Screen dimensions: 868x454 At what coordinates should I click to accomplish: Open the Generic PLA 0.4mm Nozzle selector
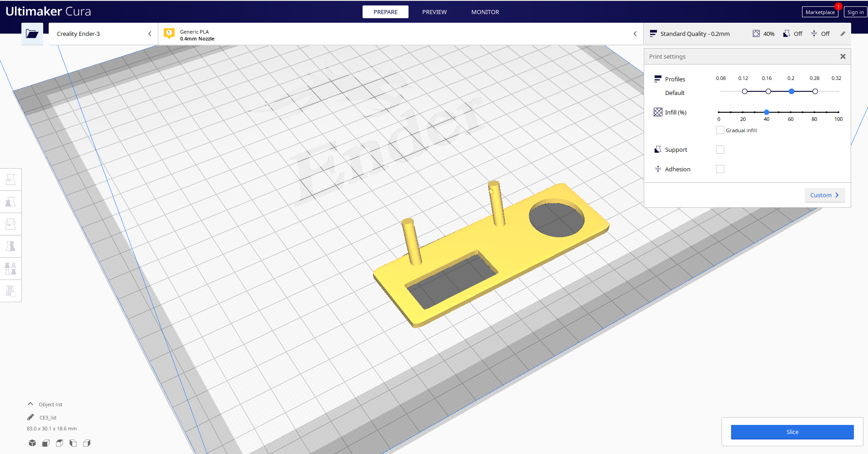401,34
